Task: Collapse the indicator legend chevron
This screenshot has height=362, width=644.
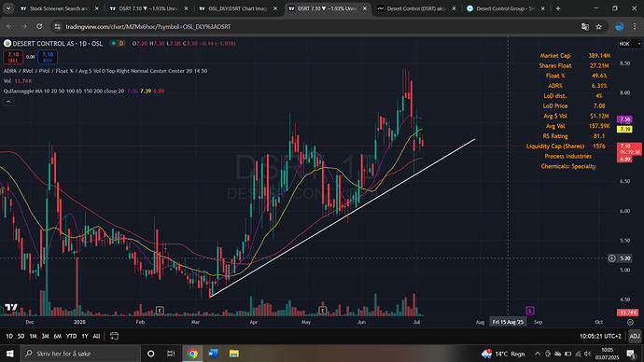Action: click(8, 102)
